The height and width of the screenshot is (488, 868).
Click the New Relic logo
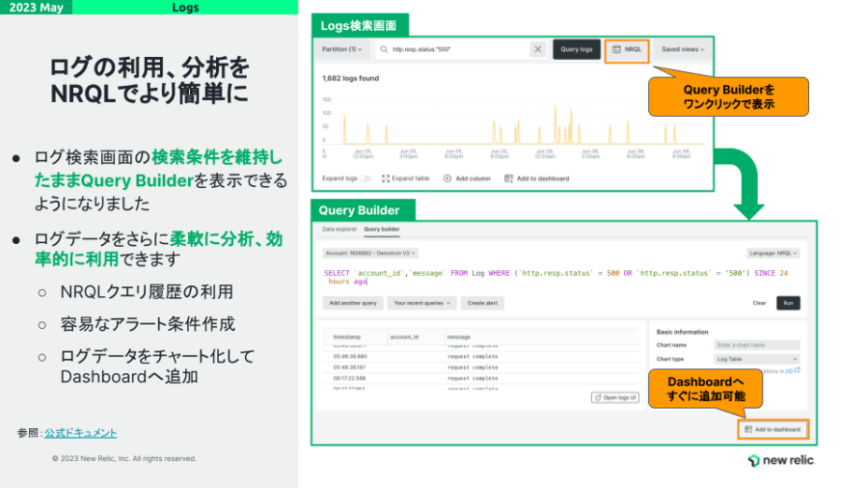click(780, 460)
